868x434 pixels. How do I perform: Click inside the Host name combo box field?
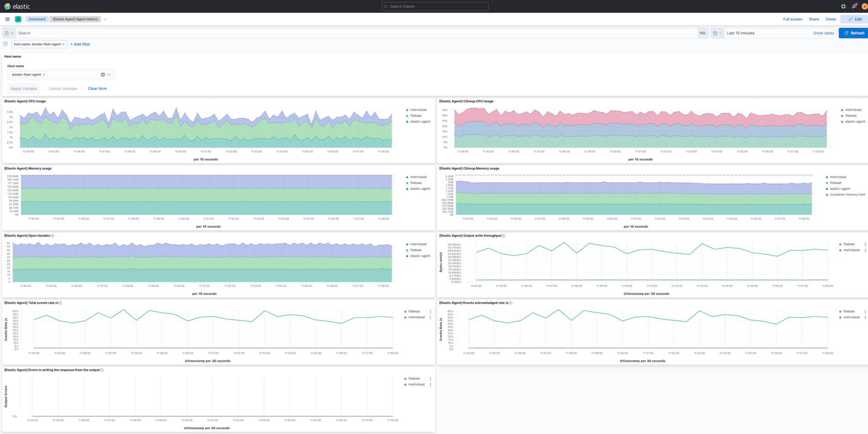60,75
